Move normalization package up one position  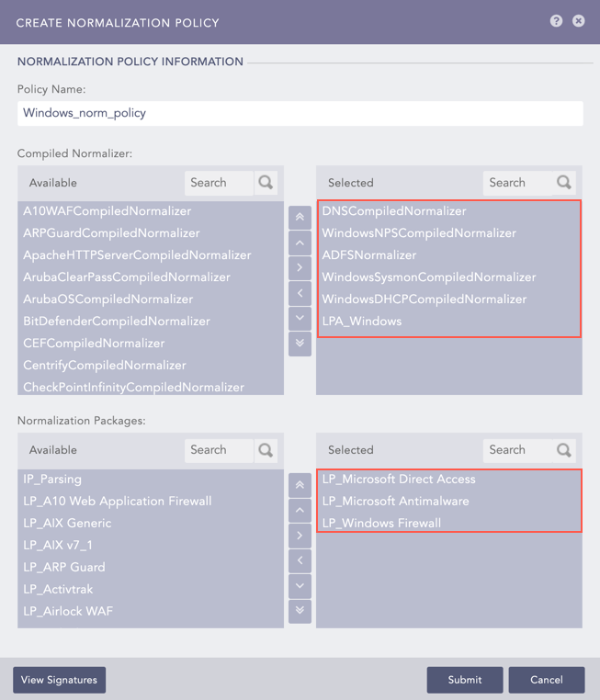pos(300,510)
